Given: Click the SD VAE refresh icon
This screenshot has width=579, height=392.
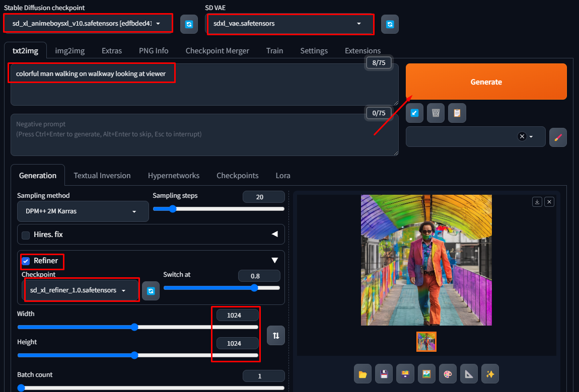Looking at the screenshot, I should pos(390,24).
